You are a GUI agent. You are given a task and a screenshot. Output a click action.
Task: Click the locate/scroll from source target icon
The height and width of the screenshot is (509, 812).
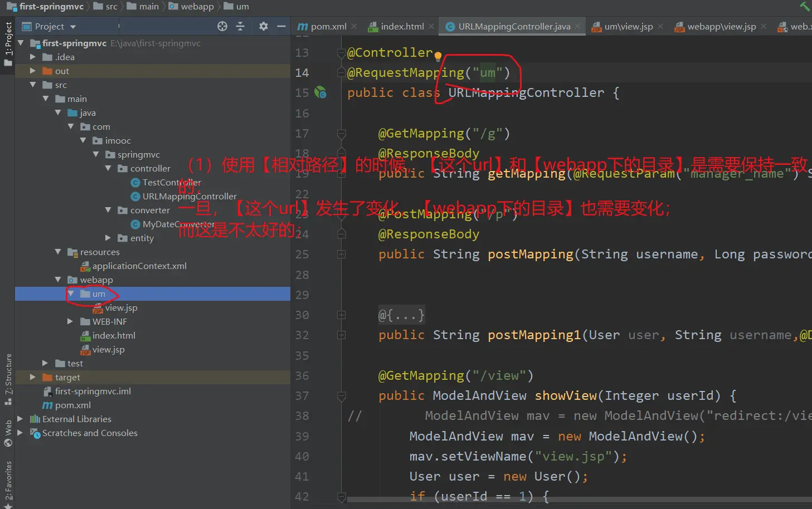coord(222,26)
